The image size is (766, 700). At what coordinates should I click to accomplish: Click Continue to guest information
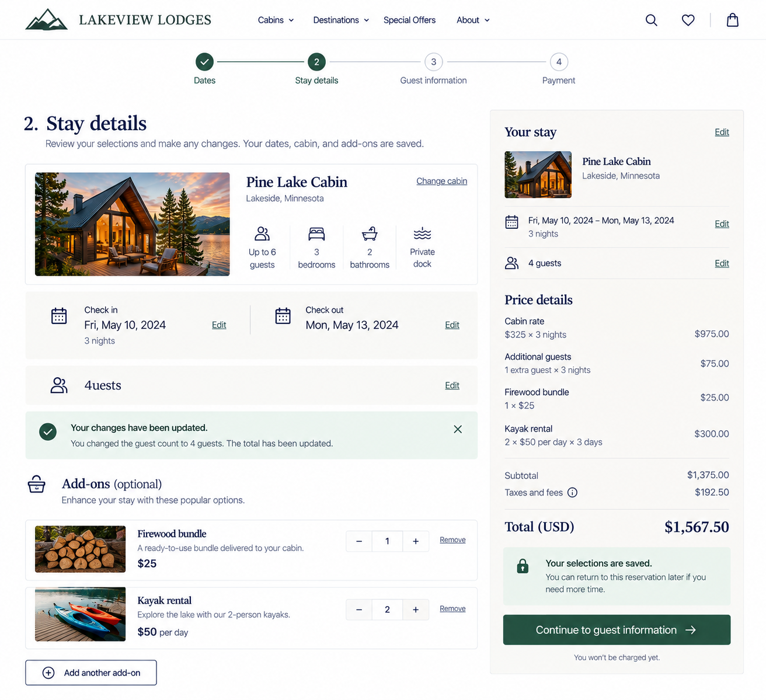(x=617, y=630)
